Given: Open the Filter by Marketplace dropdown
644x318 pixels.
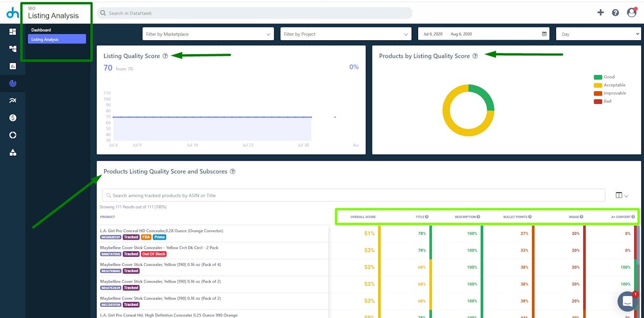Looking at the screenshot, I should [x=208, y=34].
